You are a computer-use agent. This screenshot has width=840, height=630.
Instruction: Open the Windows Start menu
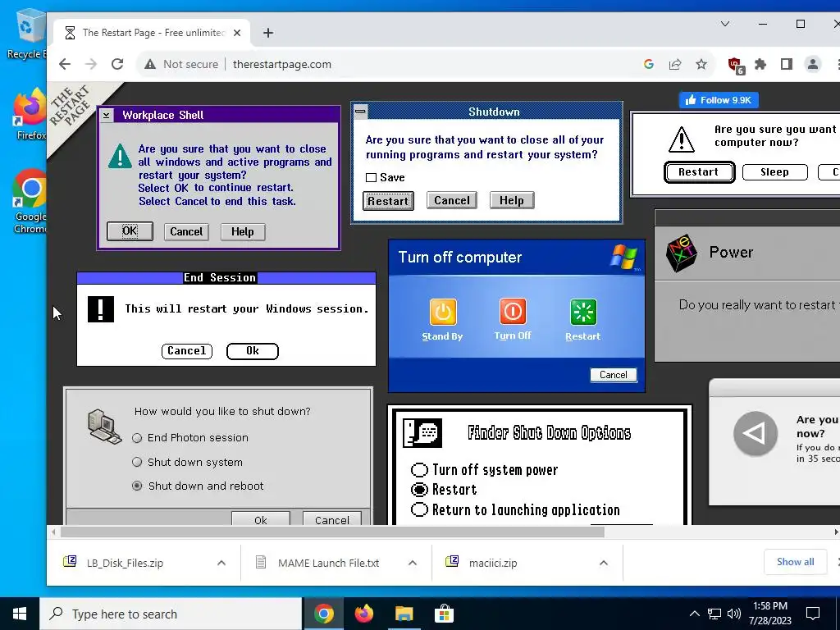tap(20, 614)
